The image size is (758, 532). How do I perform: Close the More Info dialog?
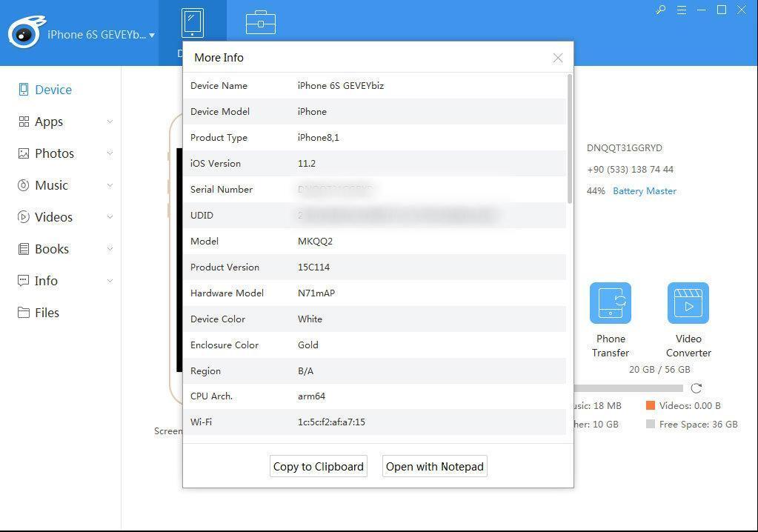(x=557, y=58)
